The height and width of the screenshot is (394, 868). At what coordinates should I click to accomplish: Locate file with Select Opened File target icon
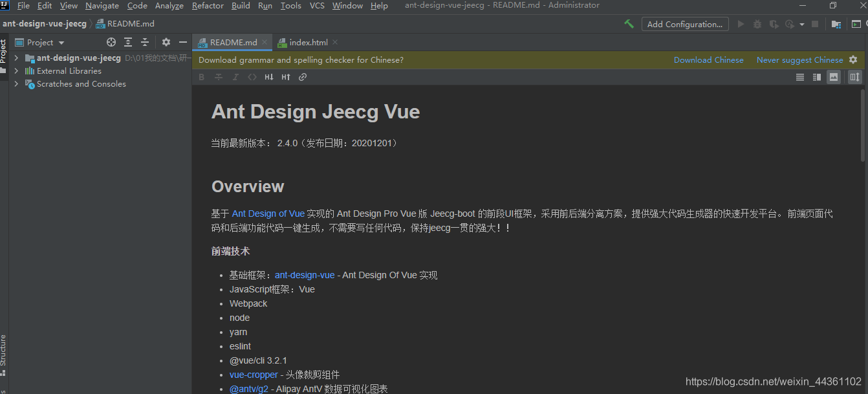pyautogui.click(x=111, y=42)
